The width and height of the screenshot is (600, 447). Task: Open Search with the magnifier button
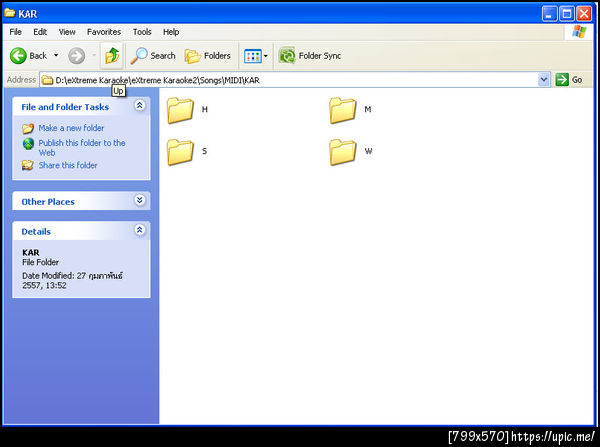[x=153, y=56]
